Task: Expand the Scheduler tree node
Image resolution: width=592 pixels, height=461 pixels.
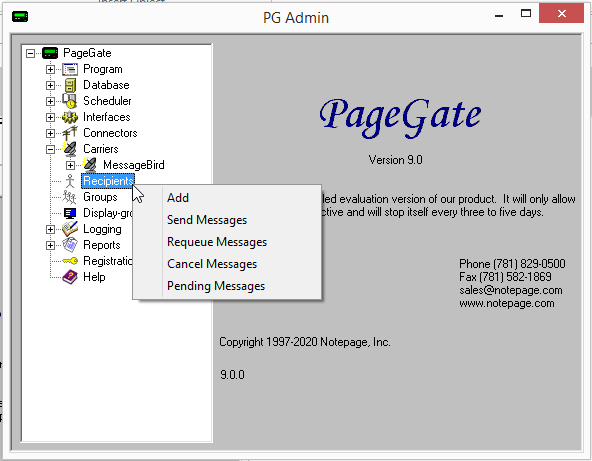Action: pyautogui.click(x=50, y=101)
